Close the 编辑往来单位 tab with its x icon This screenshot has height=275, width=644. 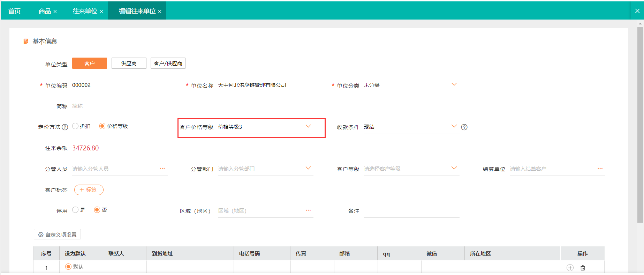(x=160, y=12)
